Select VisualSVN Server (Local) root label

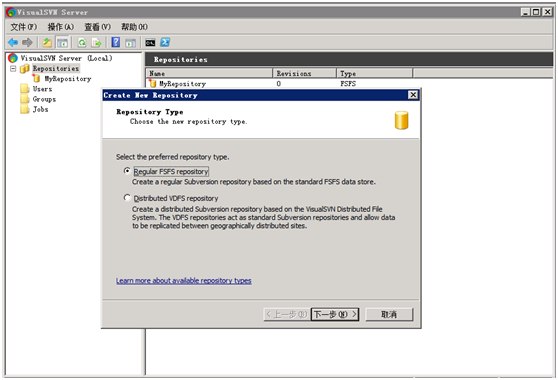(66, 58)
